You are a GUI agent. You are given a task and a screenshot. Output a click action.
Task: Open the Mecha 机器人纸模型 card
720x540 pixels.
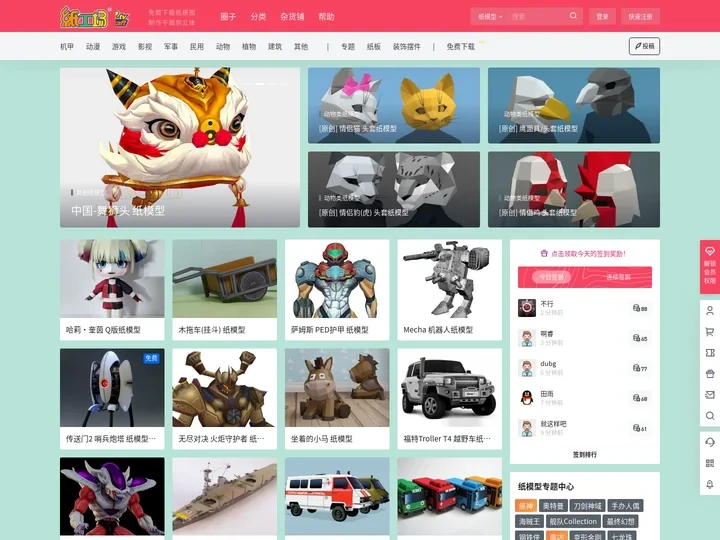point(450,290)
